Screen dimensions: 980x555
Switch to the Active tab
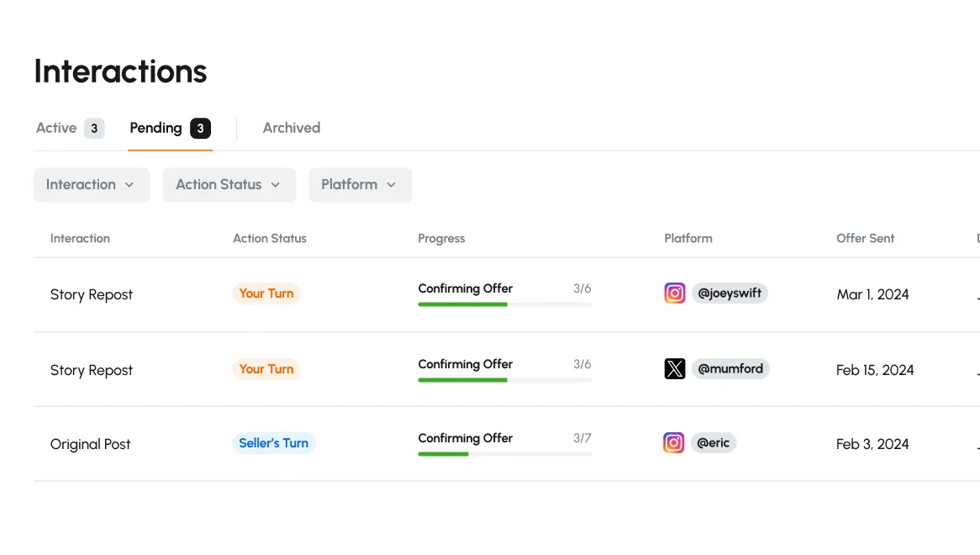coord(69,129)
